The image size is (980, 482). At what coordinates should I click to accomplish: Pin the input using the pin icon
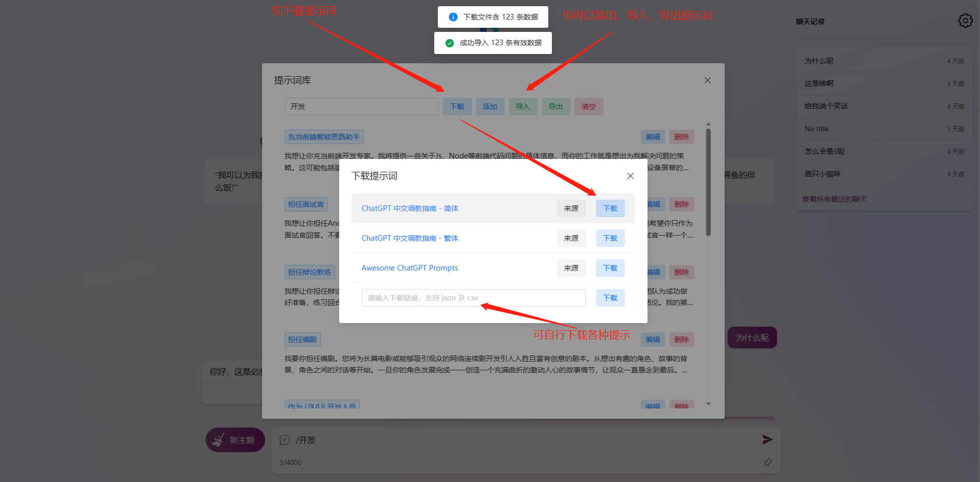coord(767,462)
